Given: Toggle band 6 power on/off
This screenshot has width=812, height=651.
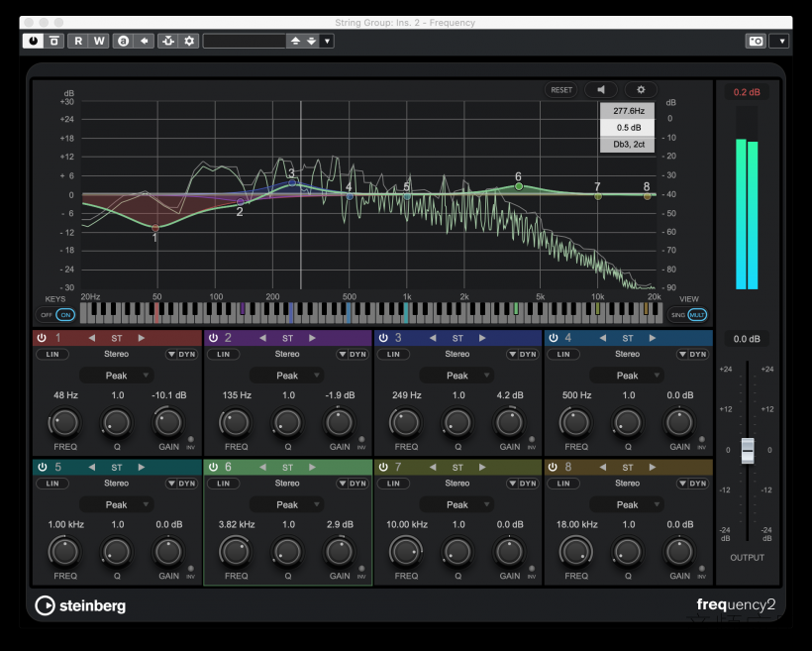Looking at the screenshot, I should point(213,467).
